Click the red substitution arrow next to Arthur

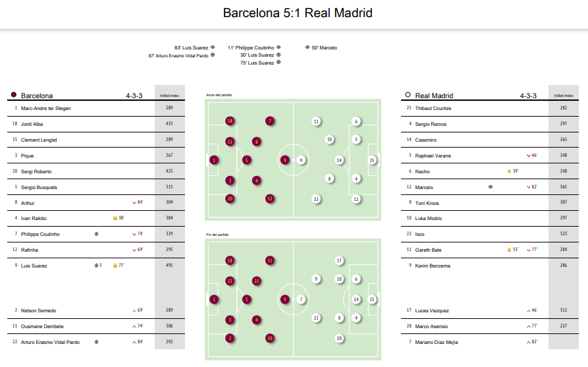(134, 203)
